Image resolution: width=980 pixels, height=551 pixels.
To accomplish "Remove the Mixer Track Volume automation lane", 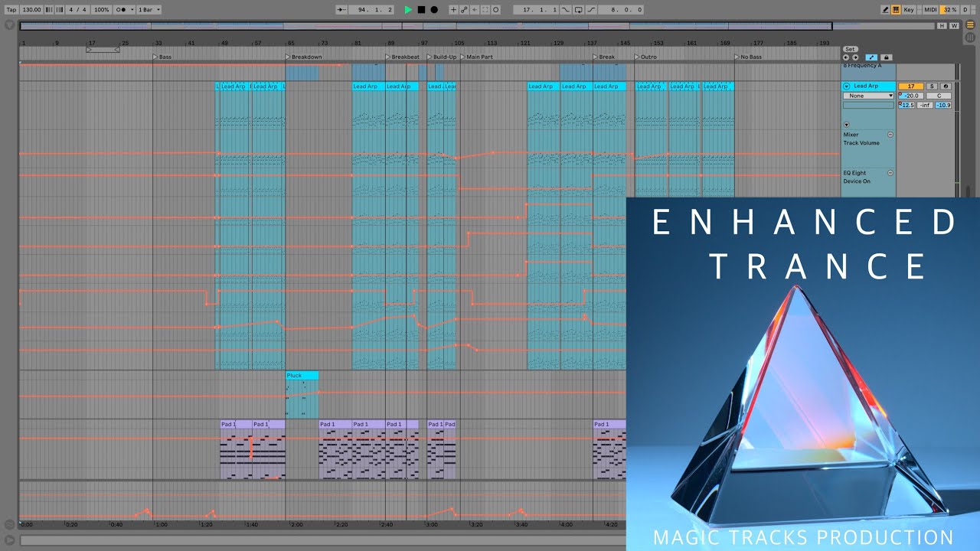I will pyautogui.click(x=890, y=135).
